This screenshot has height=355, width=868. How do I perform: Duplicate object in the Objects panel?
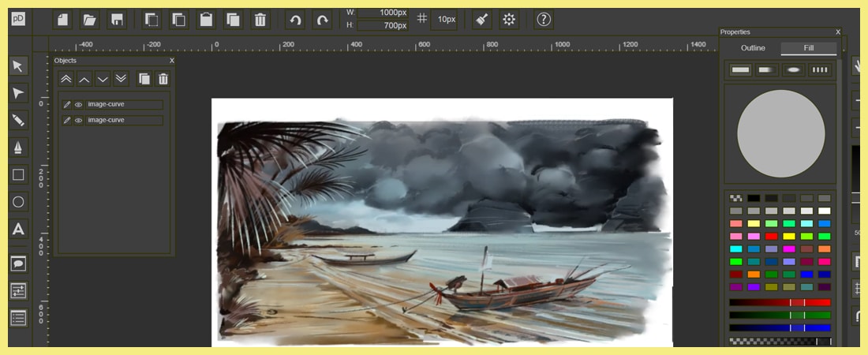(x=144, y=79)
